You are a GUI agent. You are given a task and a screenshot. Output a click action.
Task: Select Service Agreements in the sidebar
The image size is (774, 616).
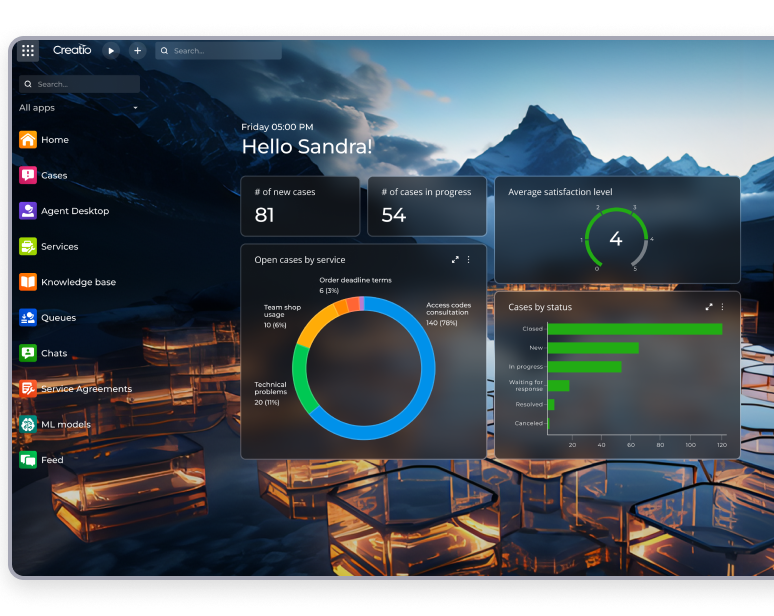click(x=85, y=389)
